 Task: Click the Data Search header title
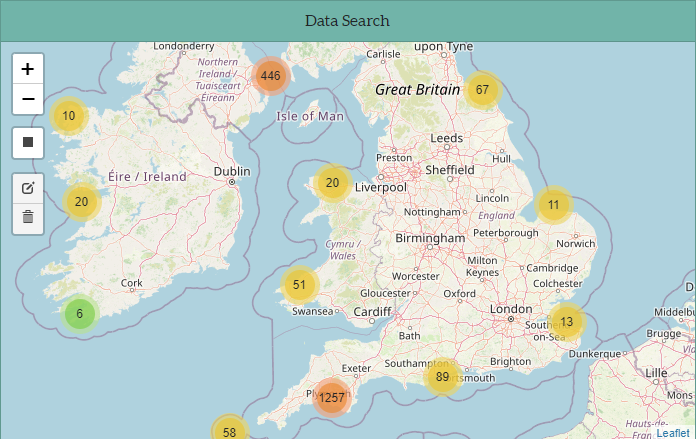click(347, 21)
